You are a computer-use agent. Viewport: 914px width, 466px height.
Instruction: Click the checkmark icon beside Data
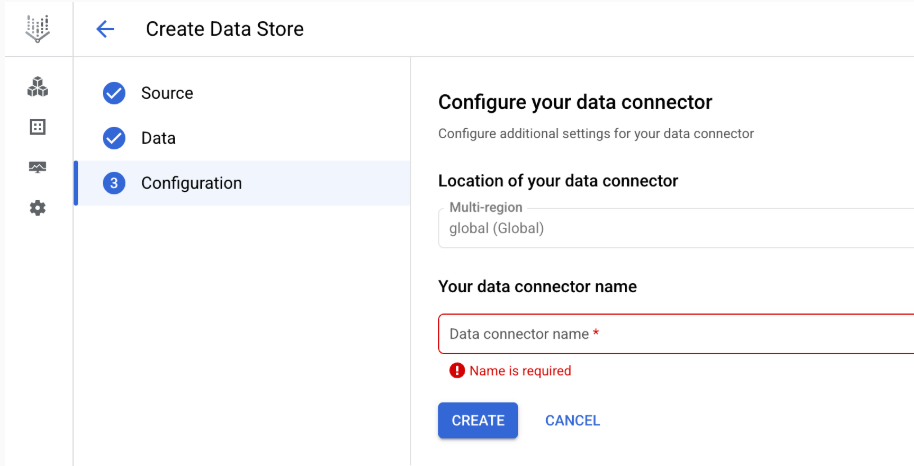pyautogui.click(x=114, y=138)
